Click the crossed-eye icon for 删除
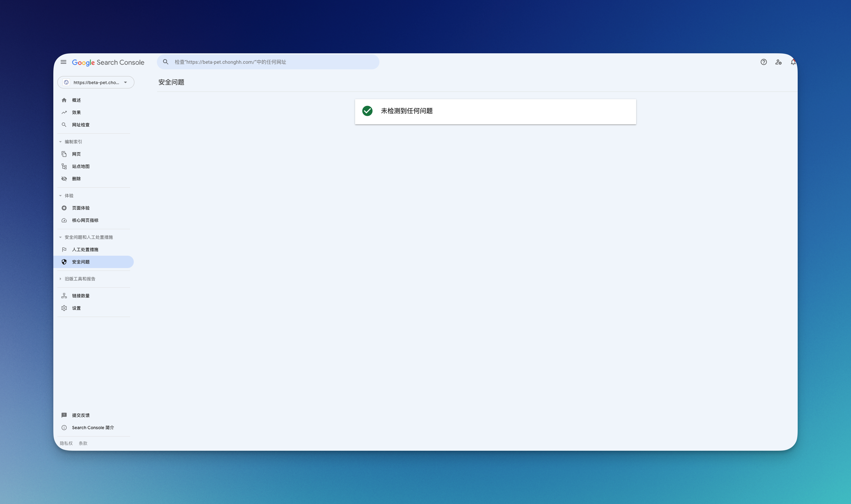851x504 pixels. [x=64, y=179]
